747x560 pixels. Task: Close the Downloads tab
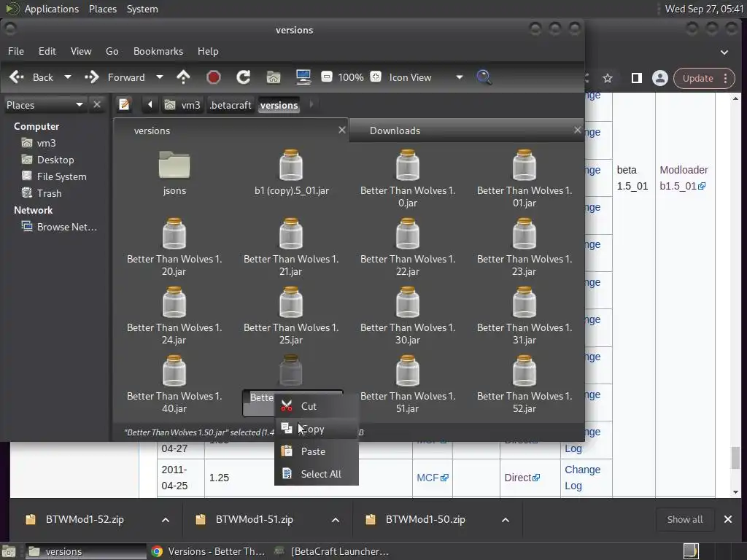(x=578, y=130)
